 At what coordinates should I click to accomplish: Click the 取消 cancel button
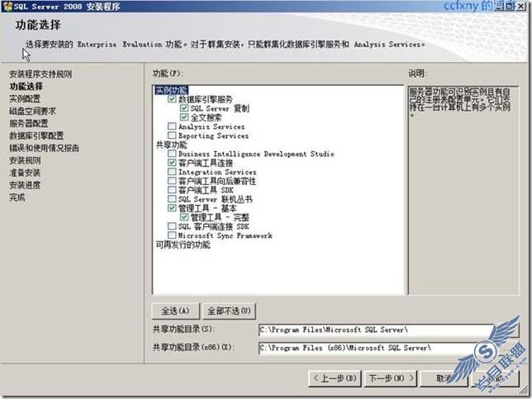(444, 378)
